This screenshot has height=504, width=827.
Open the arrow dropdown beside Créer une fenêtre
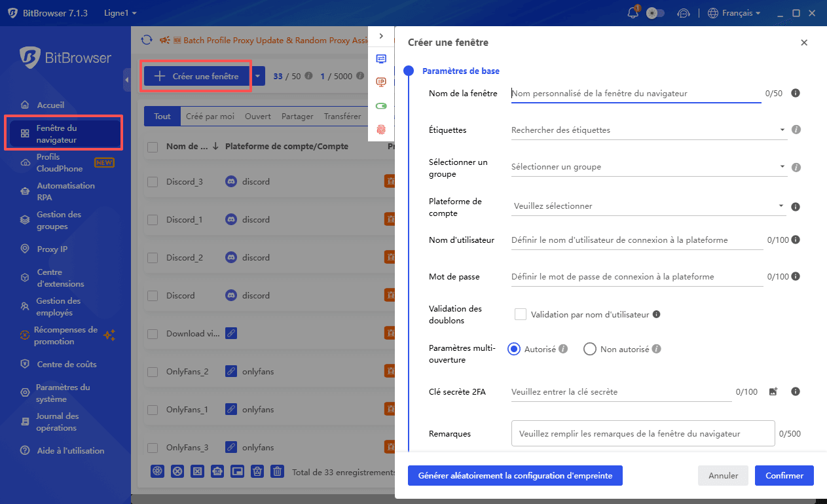[x=258, y=76]
